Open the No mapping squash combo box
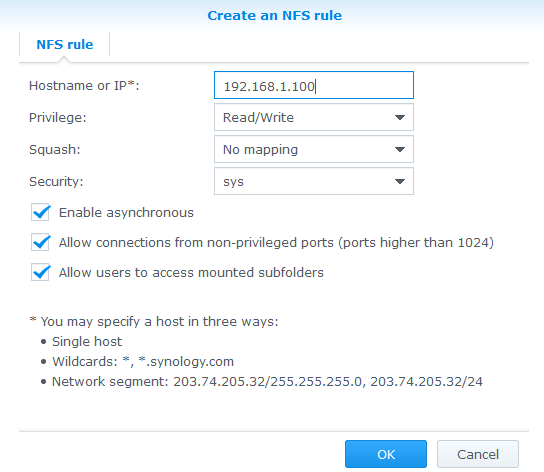 (314, 149)
